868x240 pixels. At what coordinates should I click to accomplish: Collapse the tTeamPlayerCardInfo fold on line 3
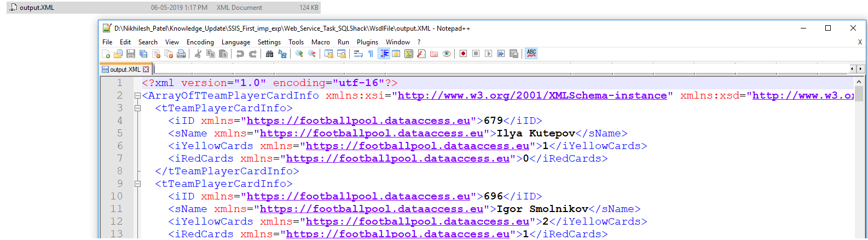tap(137, 108)
